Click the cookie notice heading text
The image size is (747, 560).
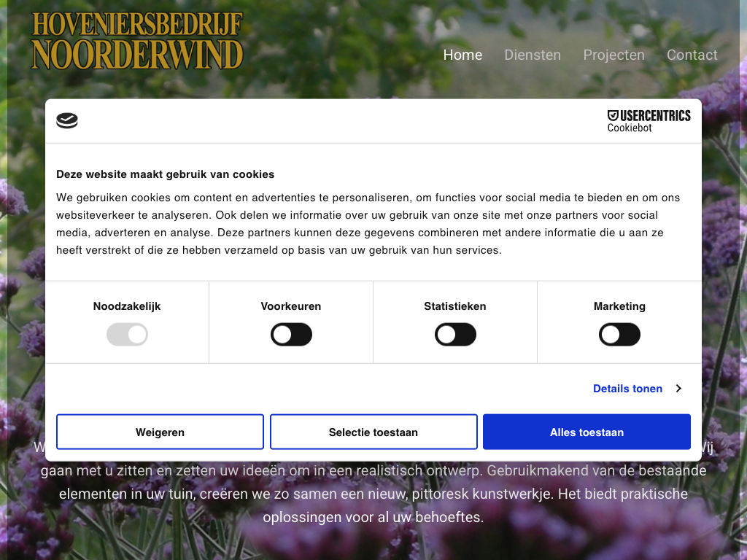(166, 174)
